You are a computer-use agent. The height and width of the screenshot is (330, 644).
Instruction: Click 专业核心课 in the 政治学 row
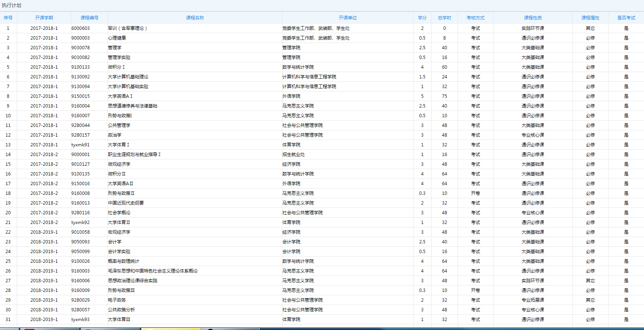tap(533, 135)
